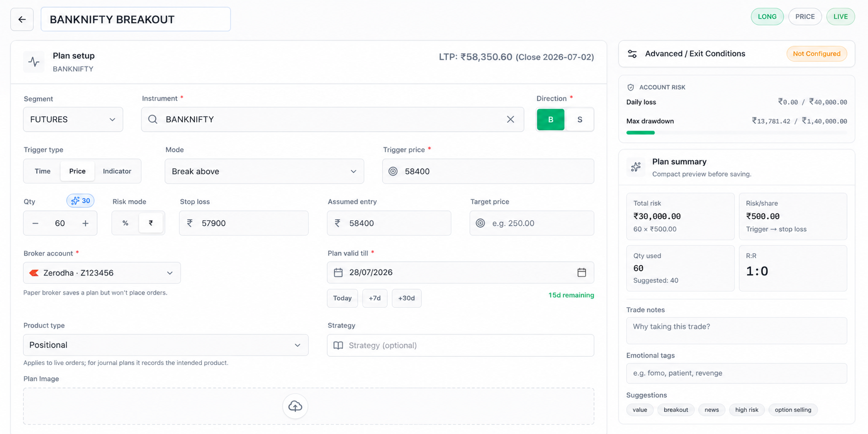The image size is (868, 434).
Task: Select Sell direction S
Action: (x=580, y=119)
